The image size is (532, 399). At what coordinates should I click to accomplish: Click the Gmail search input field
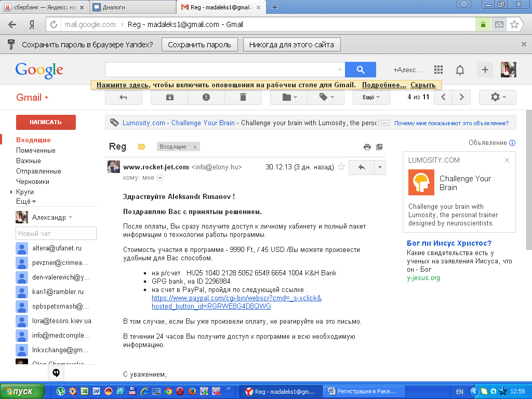click(x=221, y=70)
